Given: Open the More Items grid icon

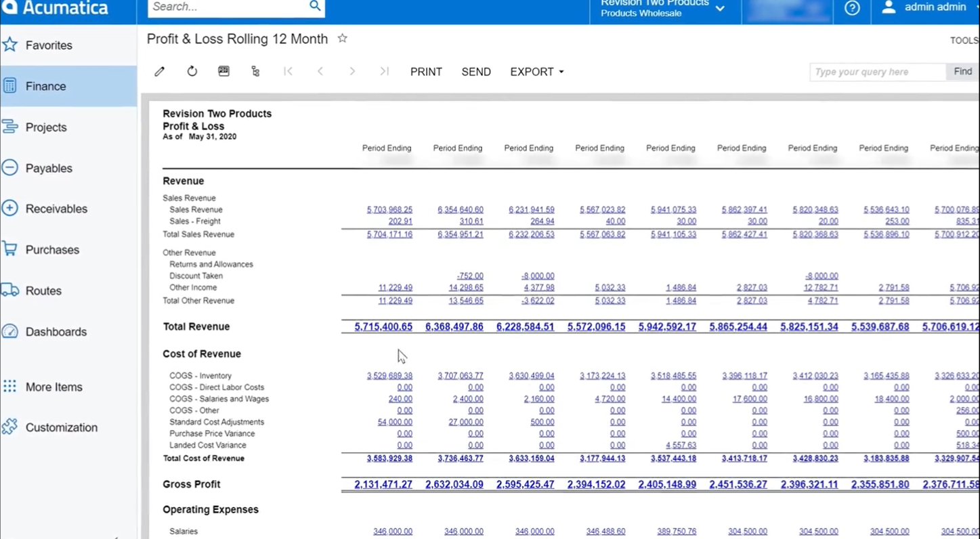Looking at the screenshot, I should (9, 387).
